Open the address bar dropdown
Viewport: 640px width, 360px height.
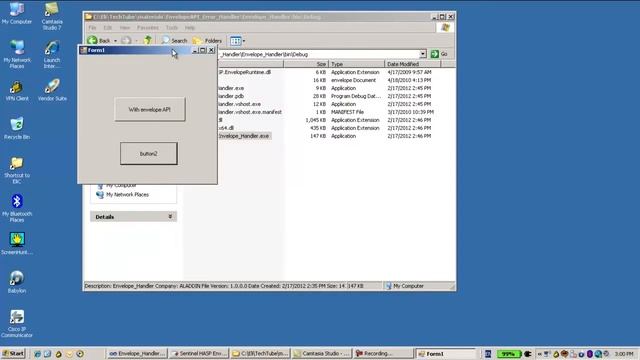423,54
